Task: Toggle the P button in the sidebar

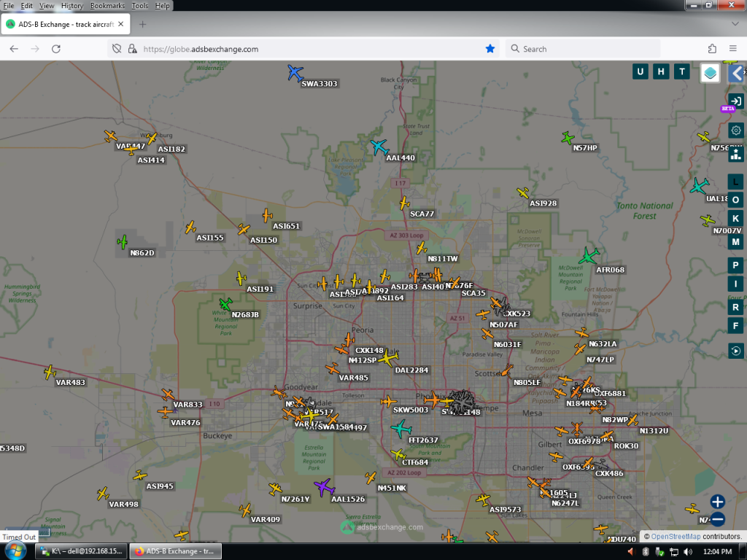Action: (x=735, y=265)
